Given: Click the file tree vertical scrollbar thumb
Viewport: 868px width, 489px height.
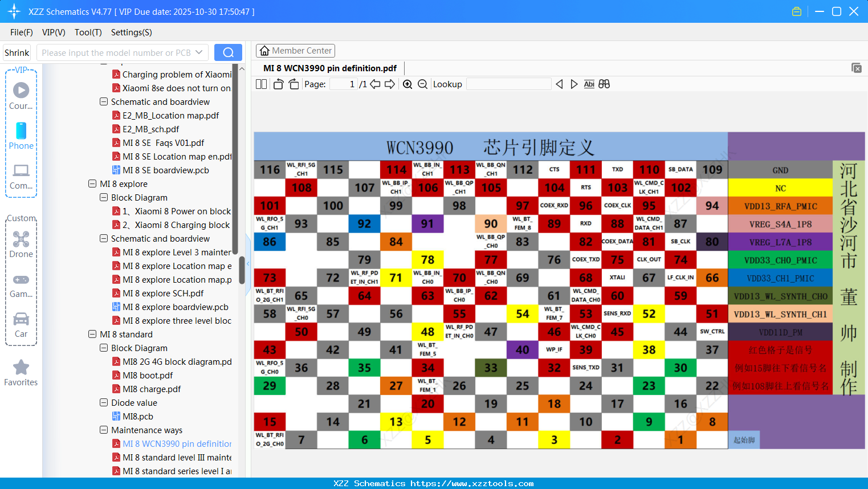Looking at the screenshot, I should (242, 270).
